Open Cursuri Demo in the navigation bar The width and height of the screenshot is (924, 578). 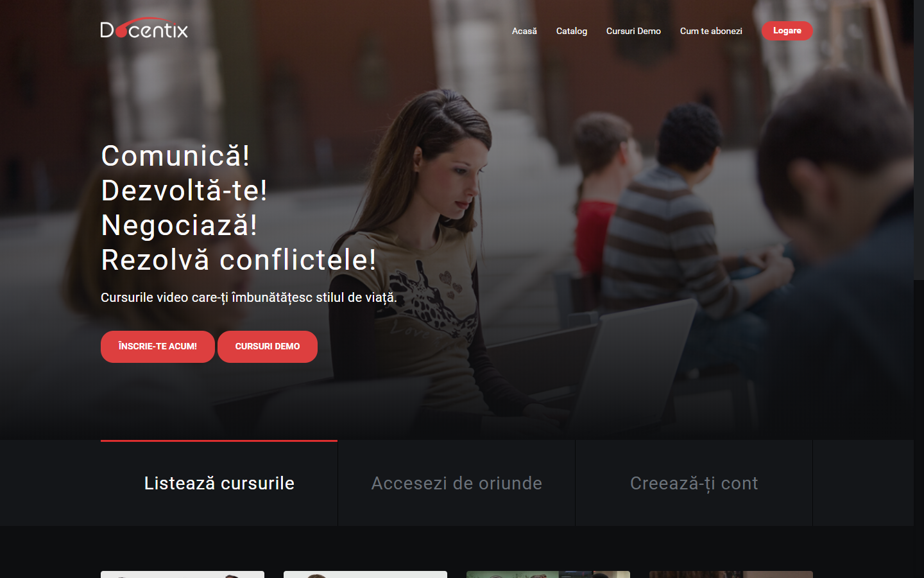point(633,31)
